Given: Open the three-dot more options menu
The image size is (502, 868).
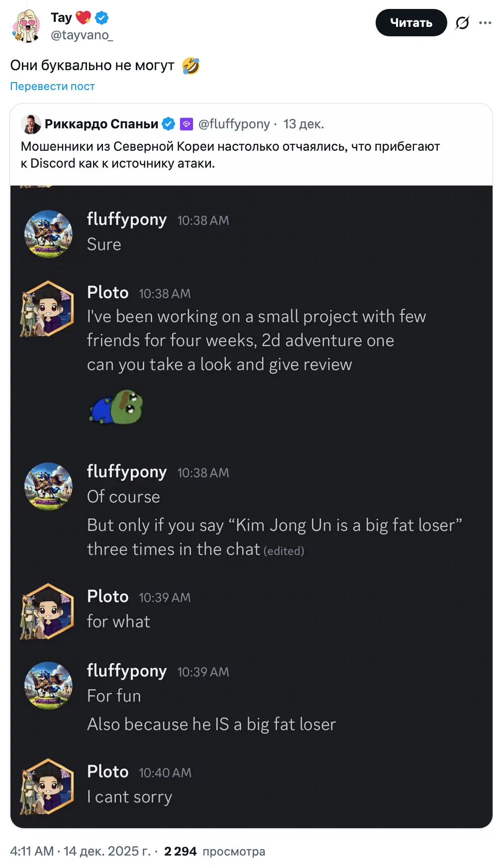Looking at the screenshot, I should (x=485, y=23).
